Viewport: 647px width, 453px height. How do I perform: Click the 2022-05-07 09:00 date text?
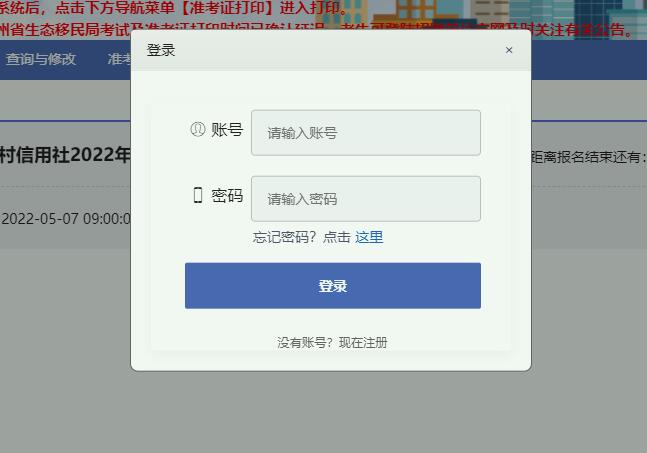tap(65, 219)
